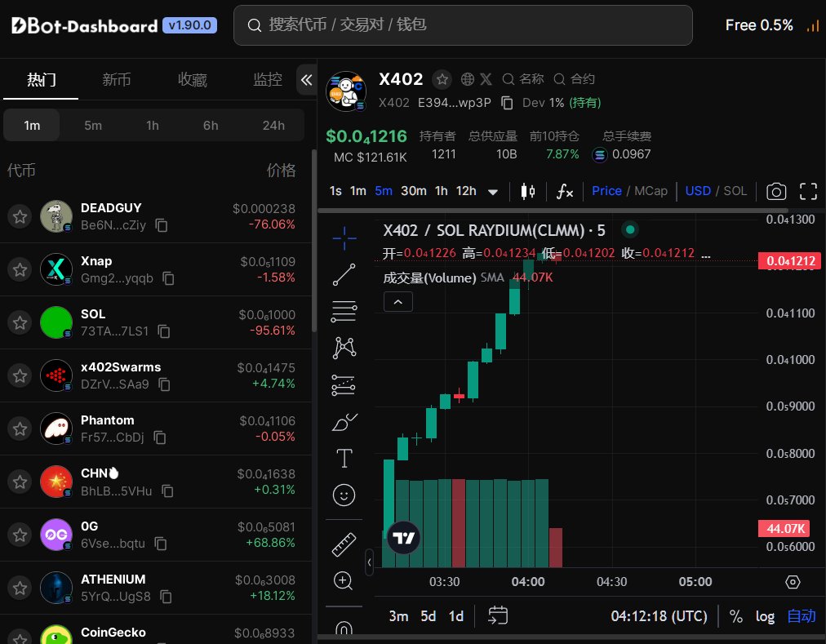This screenshot has width=826, height=644.
Task: Open the X402 Twitter X link
Action: coord(486,79)
